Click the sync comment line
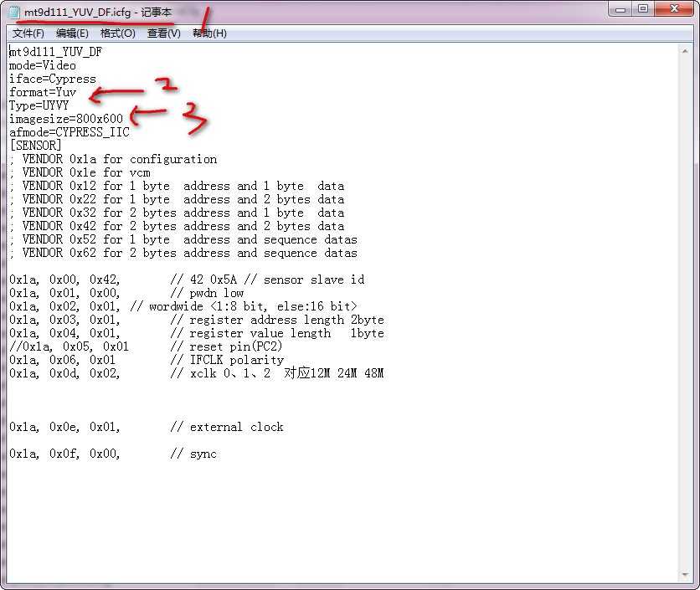Image resolution: width=700 pixels, height=590 pixels. (x=113, y=454)
